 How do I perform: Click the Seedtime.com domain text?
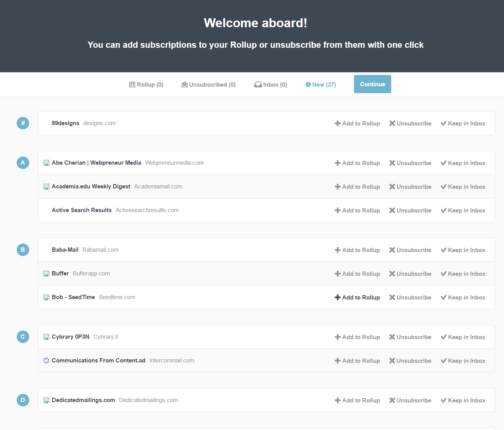point(117,297)
